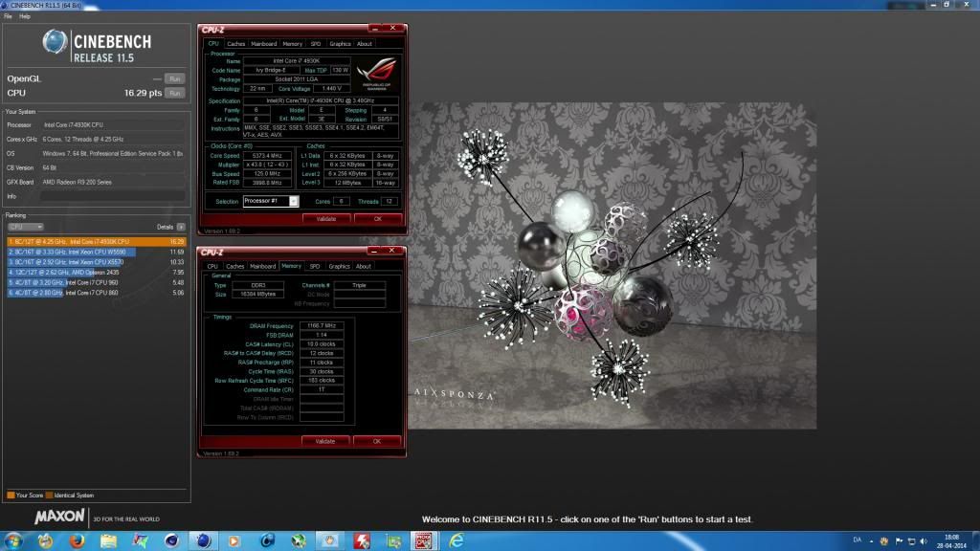Open the Action Center flag tray icon
The width and height of the screenshot is (980, 551).
pos(899,541)
